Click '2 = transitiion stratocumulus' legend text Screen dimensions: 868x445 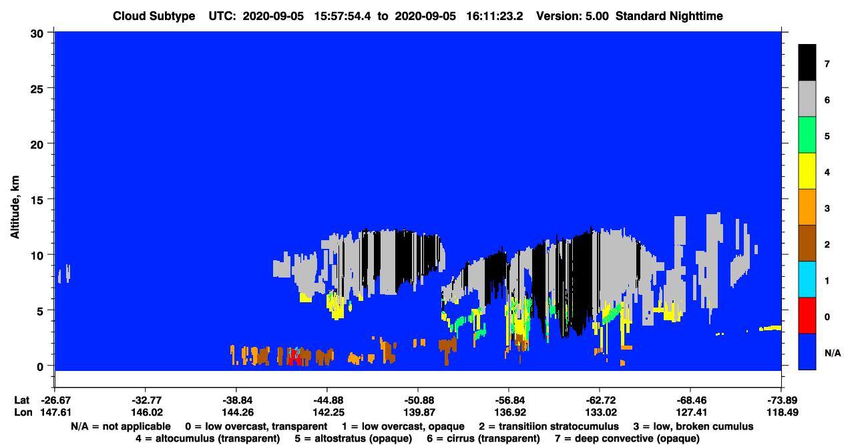549,426
